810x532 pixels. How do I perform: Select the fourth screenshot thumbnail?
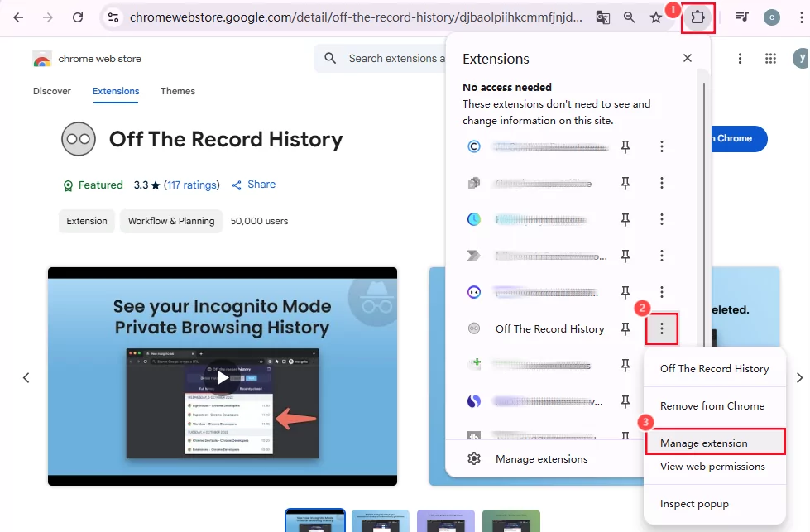click(510, 520)
